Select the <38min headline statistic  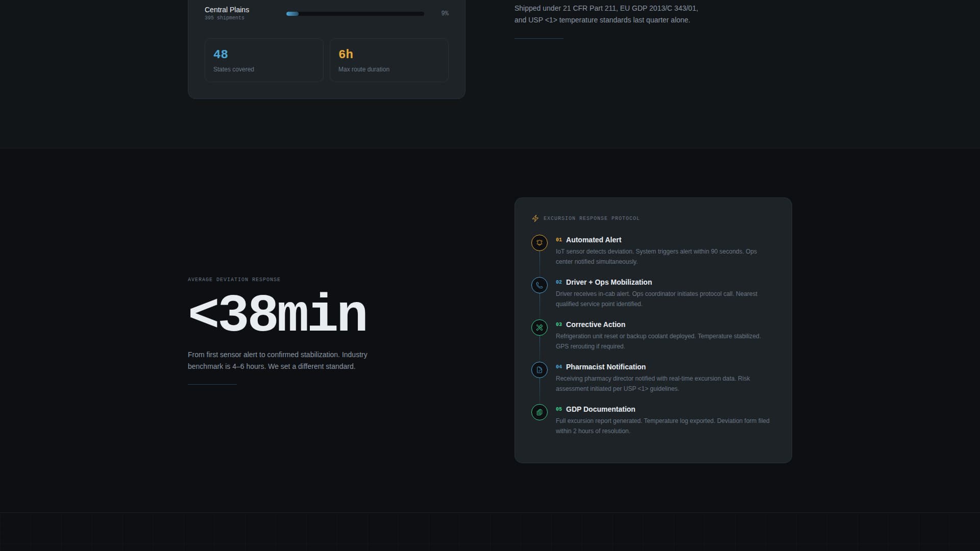[x=278, y=312]
